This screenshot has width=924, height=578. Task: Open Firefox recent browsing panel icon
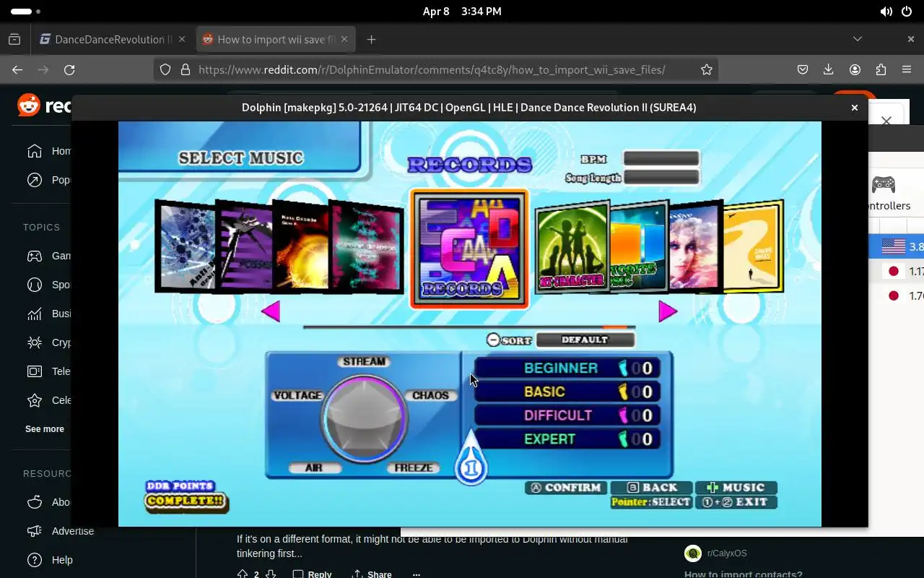[x=14, y=40]
